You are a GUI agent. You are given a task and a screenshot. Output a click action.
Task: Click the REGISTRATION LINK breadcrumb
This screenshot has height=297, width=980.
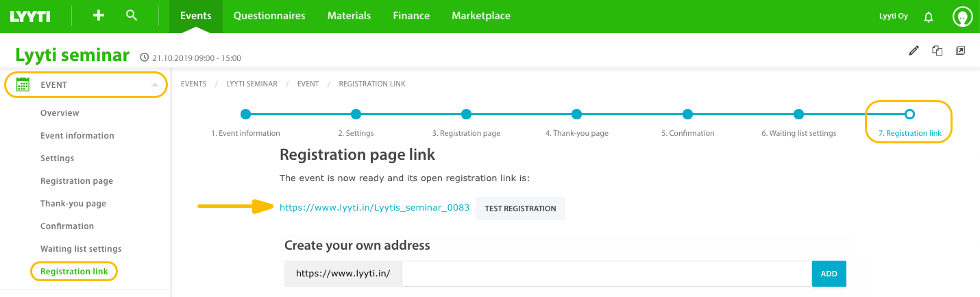coord(372,84)
